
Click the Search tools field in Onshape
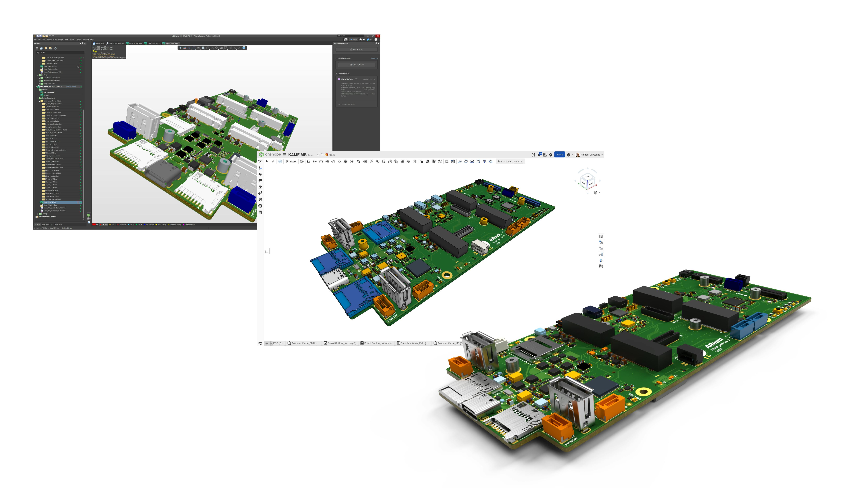510,161
